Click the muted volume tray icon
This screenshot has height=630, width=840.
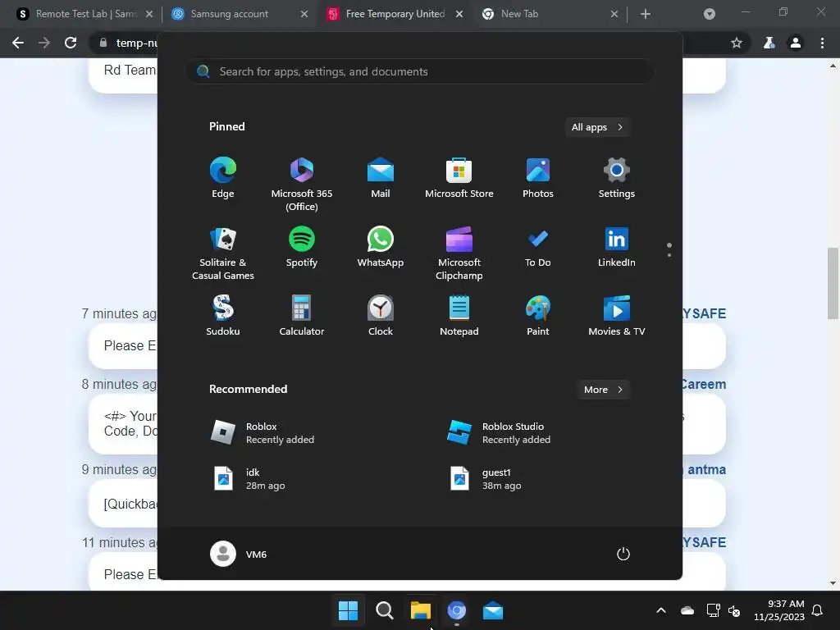(734, 610)
